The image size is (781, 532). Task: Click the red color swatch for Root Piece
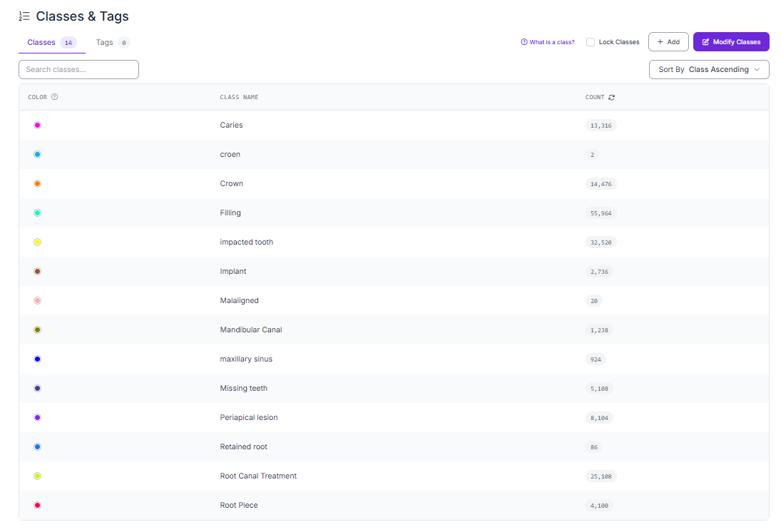coord(37,505)
